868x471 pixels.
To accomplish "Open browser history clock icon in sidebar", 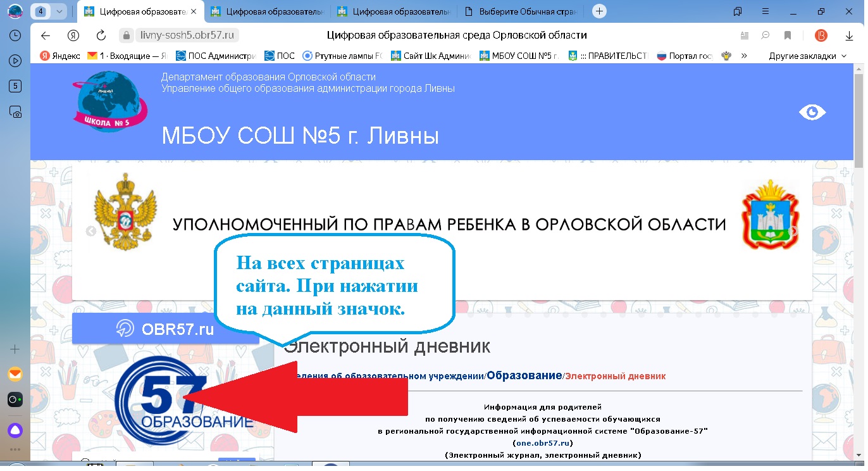I will (x=15, y=36).
